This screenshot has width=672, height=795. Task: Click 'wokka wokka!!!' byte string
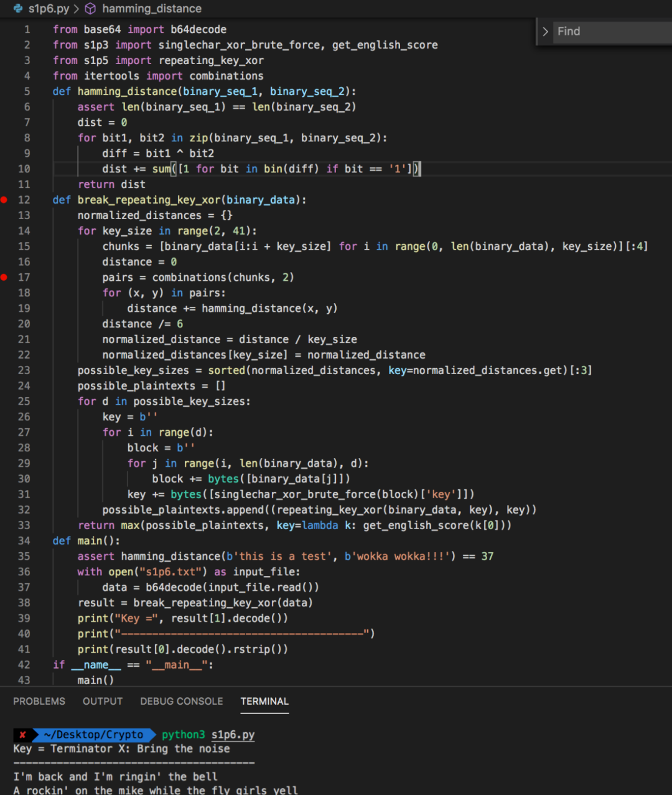point(400,556)
